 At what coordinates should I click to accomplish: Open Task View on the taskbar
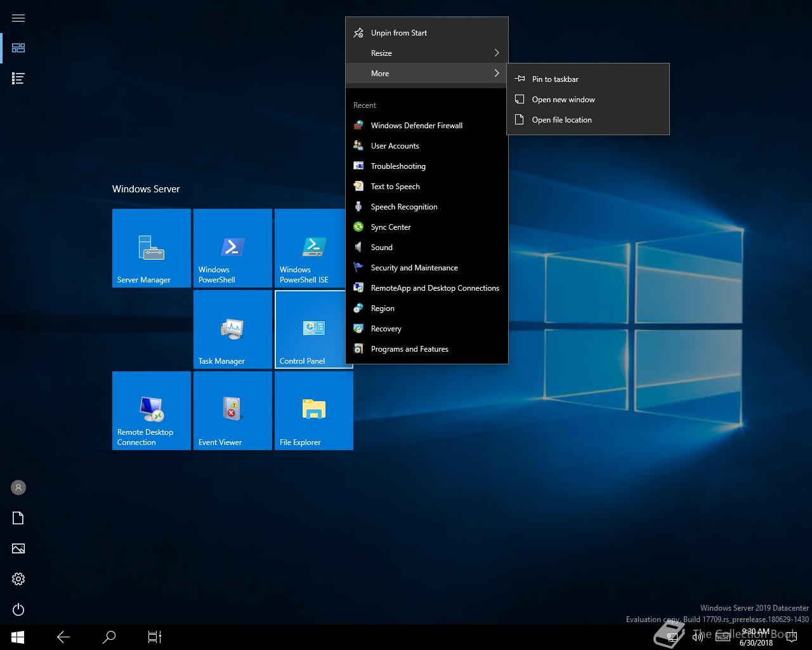point(155,637)
